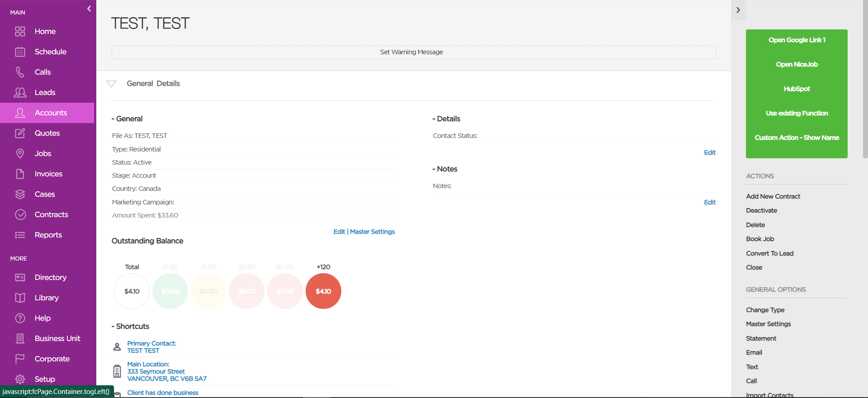Viewport: 868px width, 398px height.
Task: Click the red +120 balance circle
Action: (x=323, y=291)
